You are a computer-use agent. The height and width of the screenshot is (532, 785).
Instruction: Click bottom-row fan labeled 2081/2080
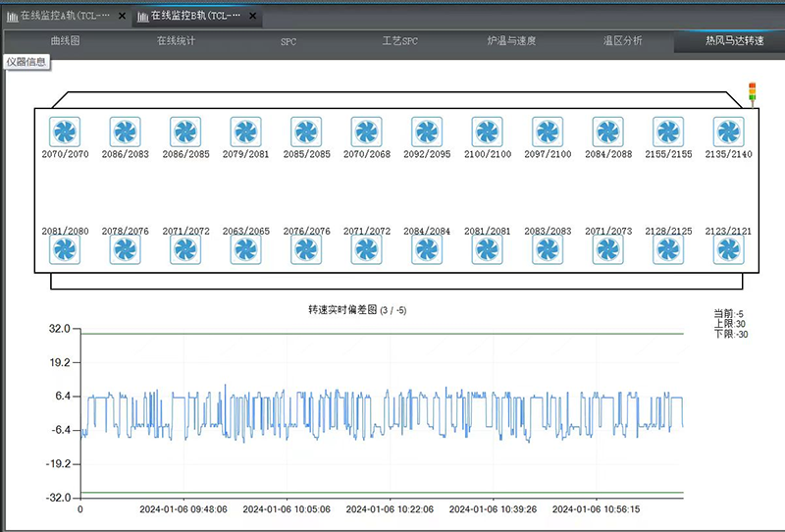click(x=65, y=249)
